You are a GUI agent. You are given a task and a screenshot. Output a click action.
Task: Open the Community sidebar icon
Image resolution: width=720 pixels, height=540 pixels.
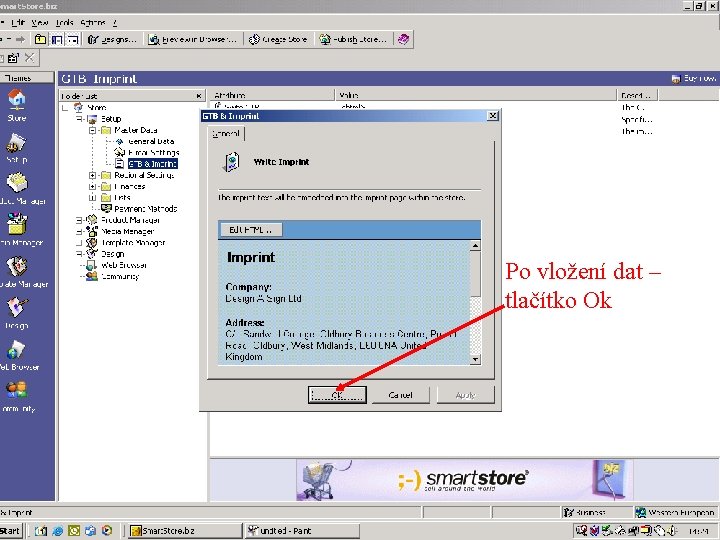(17, 396)
